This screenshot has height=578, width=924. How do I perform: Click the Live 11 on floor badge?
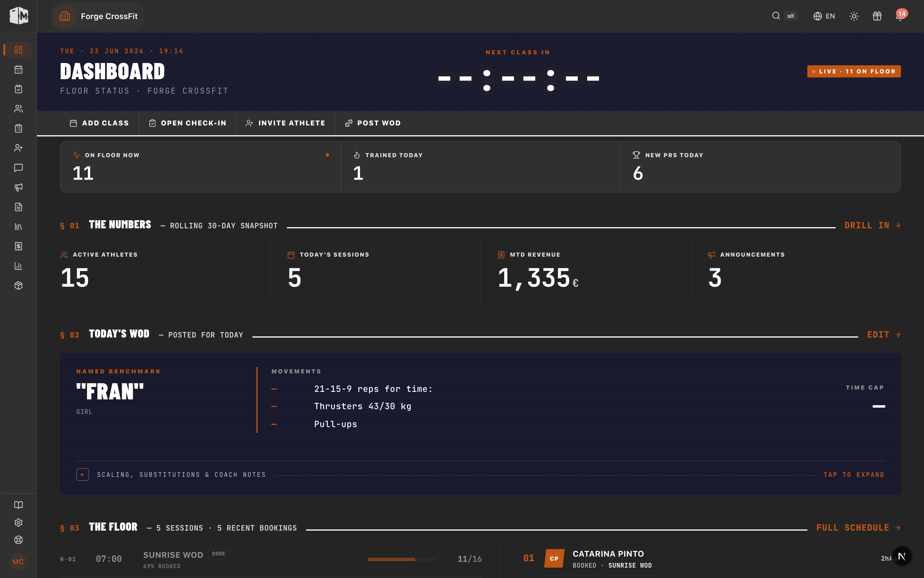[854, 71]
